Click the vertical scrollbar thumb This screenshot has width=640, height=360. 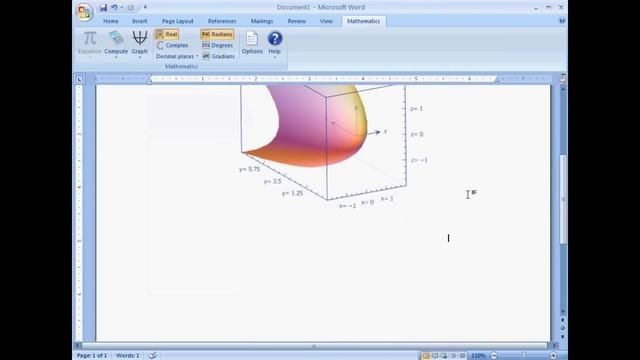tap(563, 199)
